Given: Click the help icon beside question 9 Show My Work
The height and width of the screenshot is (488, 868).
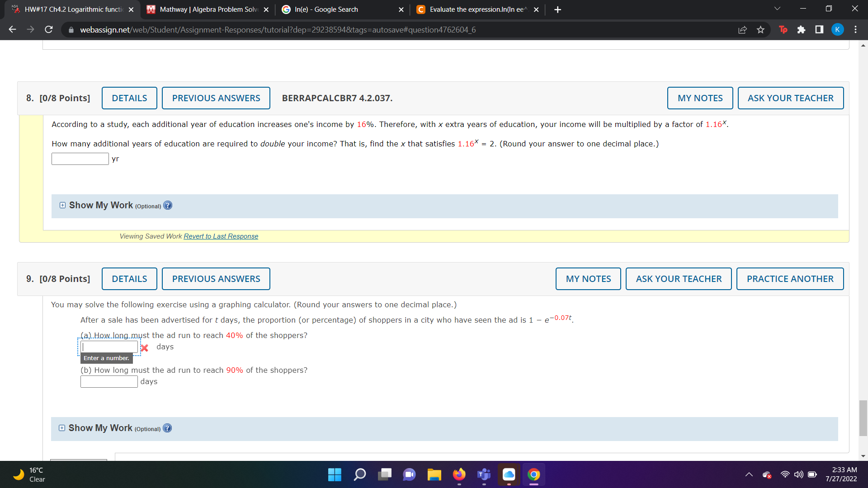Looking at the screenshot, I should coord(167,428).
